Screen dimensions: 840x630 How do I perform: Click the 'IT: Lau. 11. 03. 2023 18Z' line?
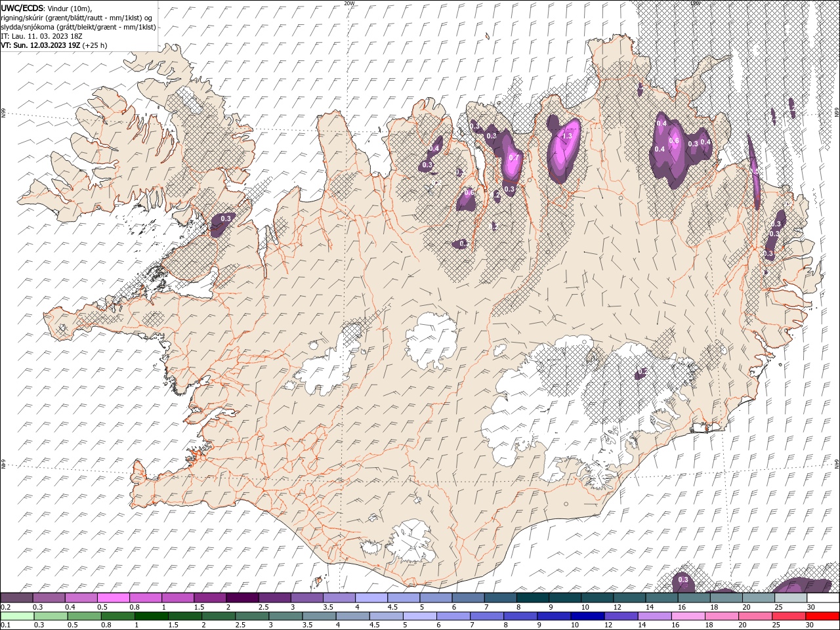click(43, 36)
